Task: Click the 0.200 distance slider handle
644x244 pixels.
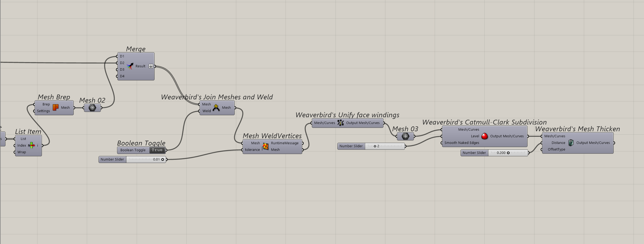Action: (508, 153)
